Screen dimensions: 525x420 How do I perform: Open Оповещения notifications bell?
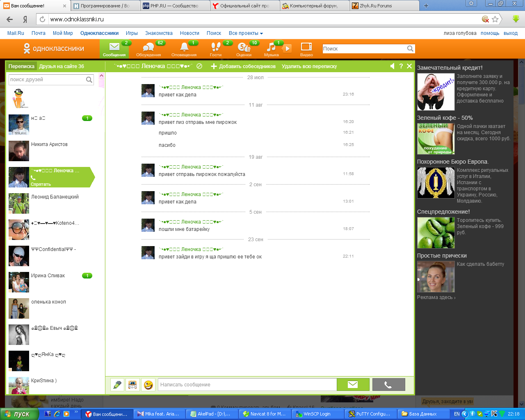point(184,49)
